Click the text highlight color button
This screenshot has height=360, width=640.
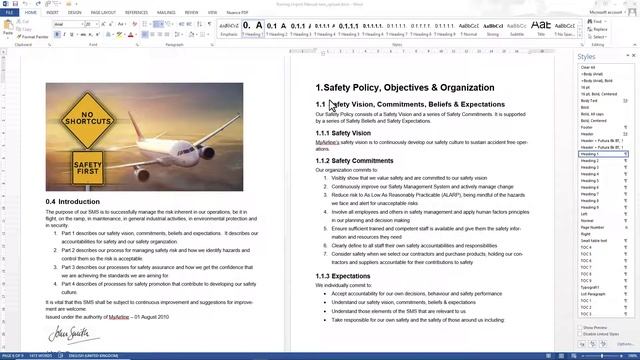pyautogui.click(x=119, y=35)
